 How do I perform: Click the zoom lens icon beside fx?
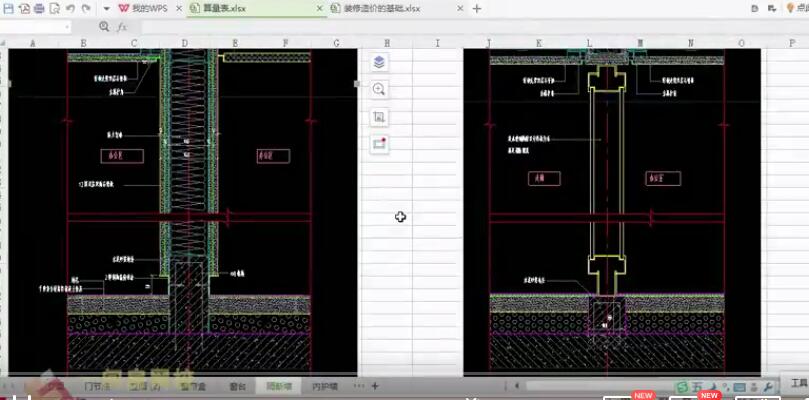105,27
